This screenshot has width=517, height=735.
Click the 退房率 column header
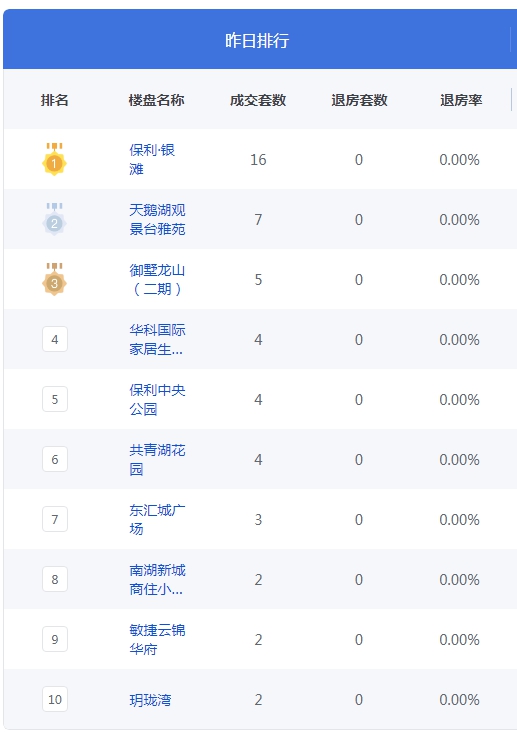tap(461, 100)
